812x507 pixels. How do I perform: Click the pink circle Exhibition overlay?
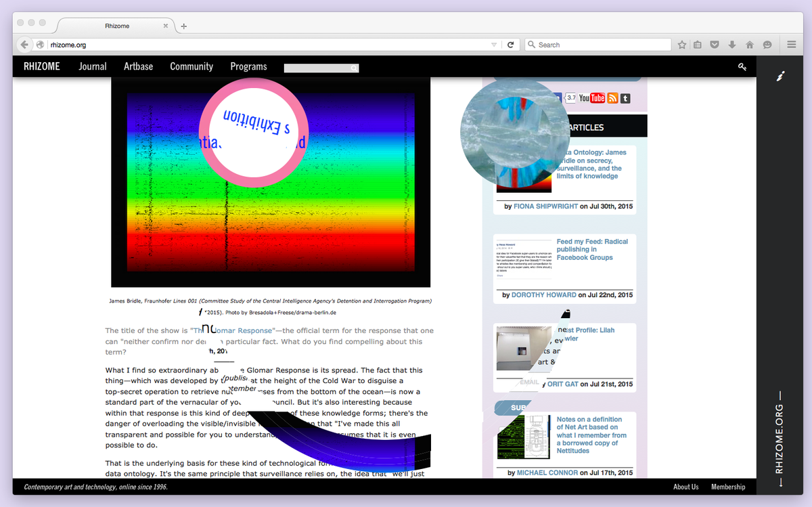254,133
